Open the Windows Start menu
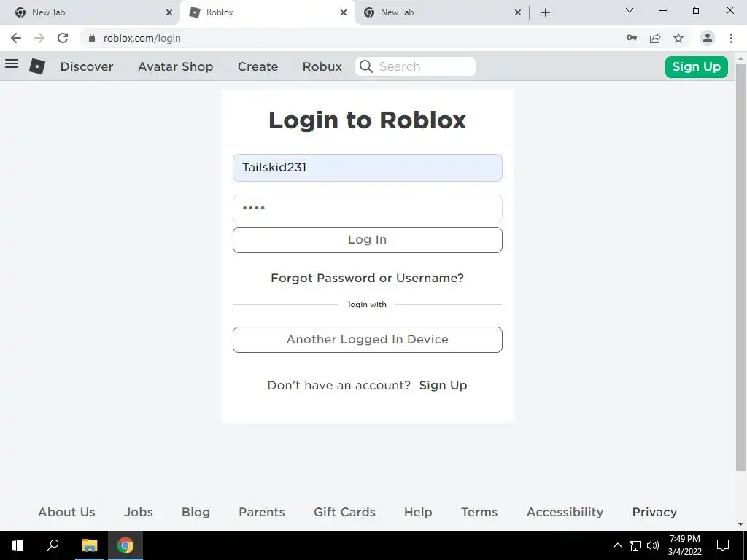The width and height of the screenshot is (747, 560). coord(18,545)
